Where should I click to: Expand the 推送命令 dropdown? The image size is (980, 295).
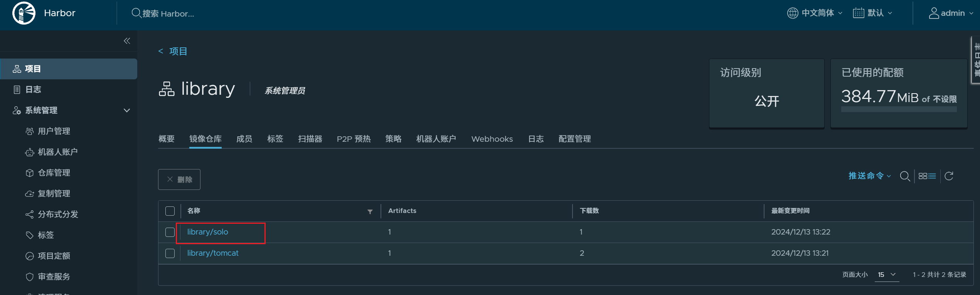(870, 176)
